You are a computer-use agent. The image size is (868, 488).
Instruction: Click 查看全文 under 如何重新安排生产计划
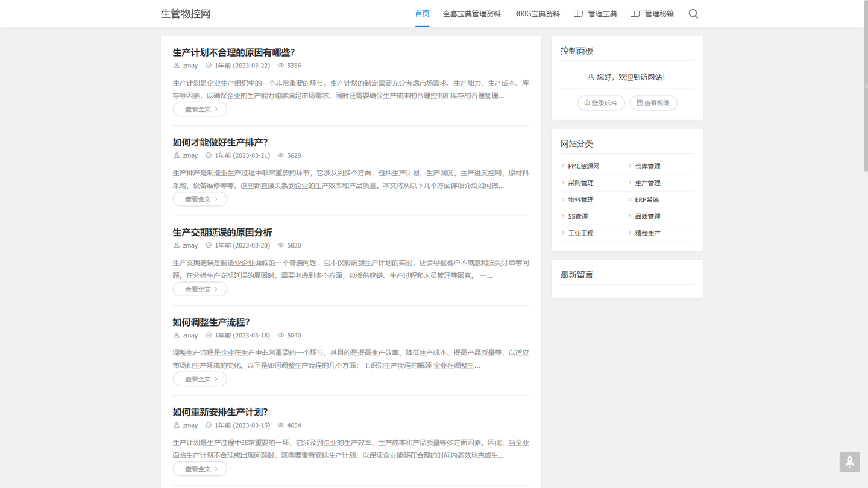[200, 469]
